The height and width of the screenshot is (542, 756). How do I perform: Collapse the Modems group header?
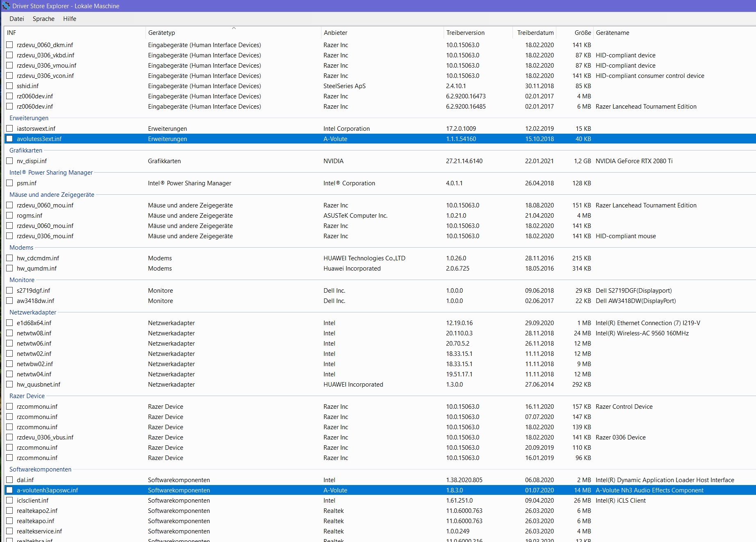[x=21, y=248]
